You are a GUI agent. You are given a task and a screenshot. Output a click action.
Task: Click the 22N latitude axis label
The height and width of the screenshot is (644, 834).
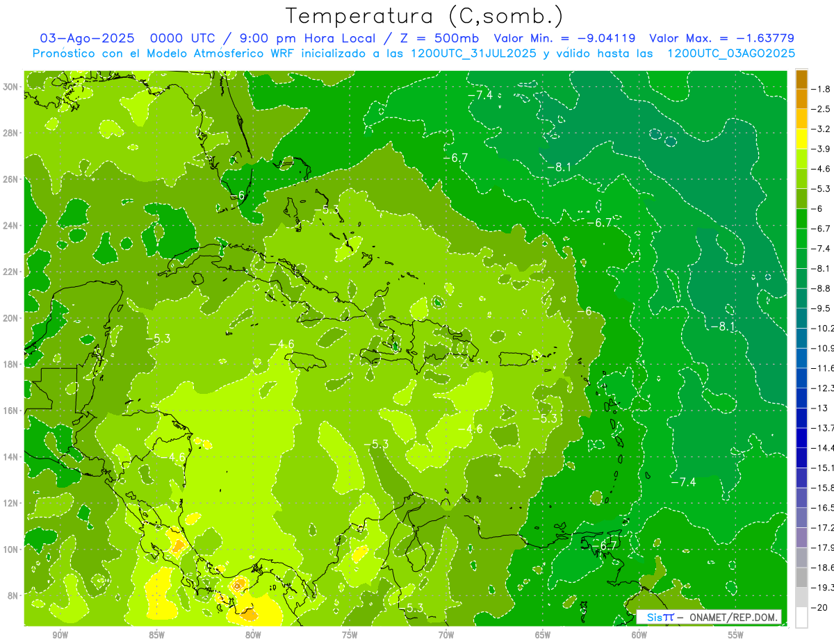pos(11,272)
